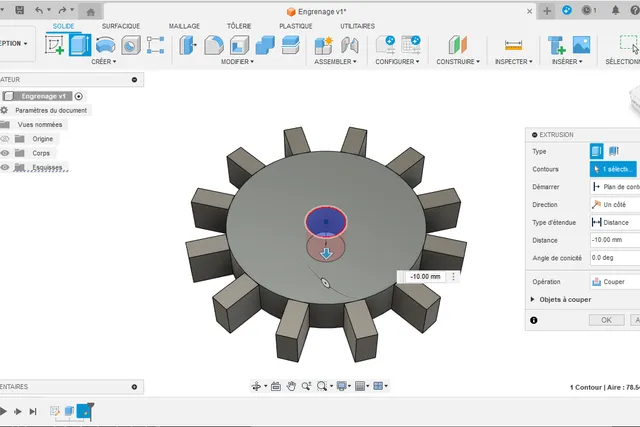This screenshot has height=427, width=640.
Task: Switch to the SOLIDE tab
Action: (63, 26)
